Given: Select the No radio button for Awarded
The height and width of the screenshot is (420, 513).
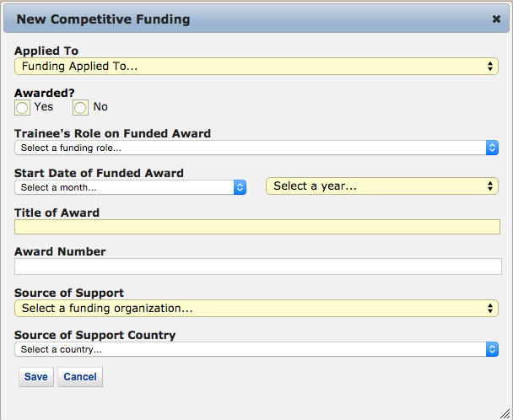Looking at the screenshot, I should click(80, 107).
